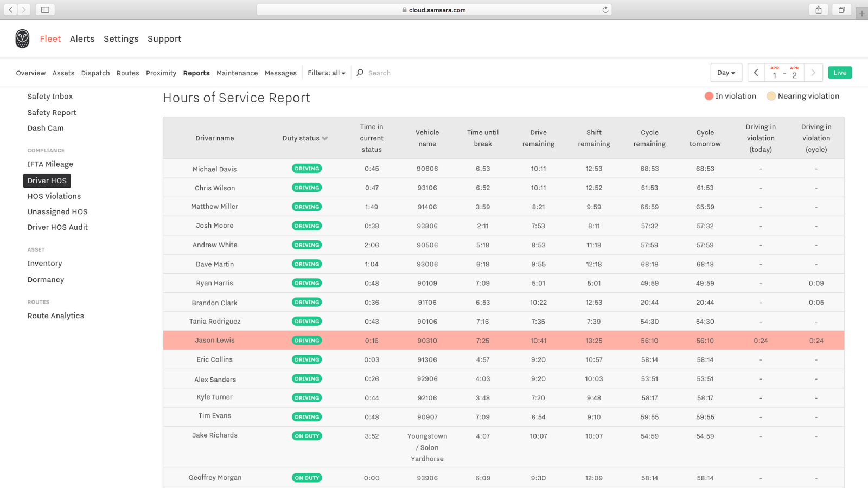Switch to the Assets tab
Screen dimensions: 868x488
tap(63, 73)
